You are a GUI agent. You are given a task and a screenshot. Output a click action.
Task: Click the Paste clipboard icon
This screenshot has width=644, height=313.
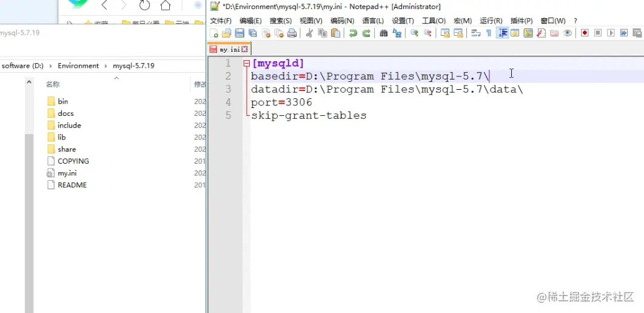335,33
